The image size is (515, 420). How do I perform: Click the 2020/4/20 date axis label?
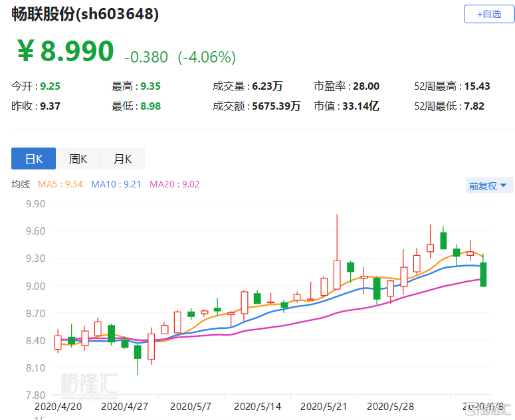58,407
